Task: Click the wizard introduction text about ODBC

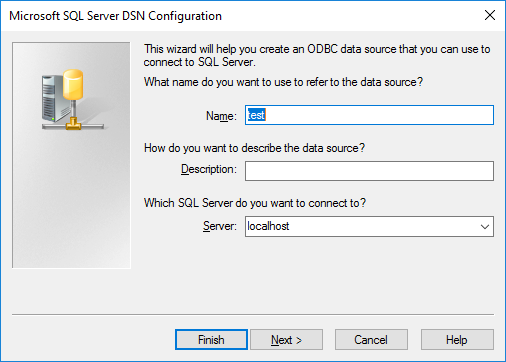Action: [x=317, y=55]
